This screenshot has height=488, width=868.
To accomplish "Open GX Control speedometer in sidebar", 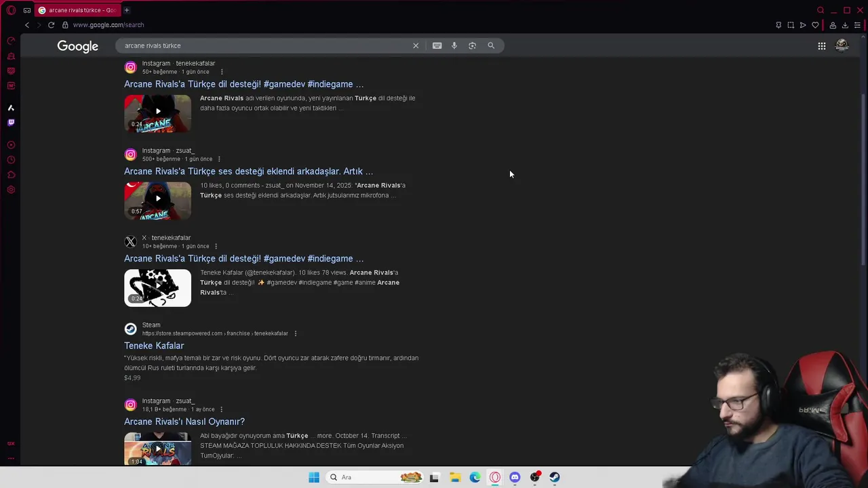I will tap(11, 41).
